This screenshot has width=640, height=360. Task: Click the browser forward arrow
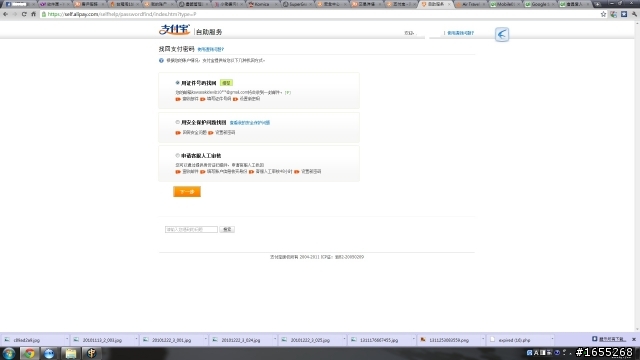click(x=15, y=14)
